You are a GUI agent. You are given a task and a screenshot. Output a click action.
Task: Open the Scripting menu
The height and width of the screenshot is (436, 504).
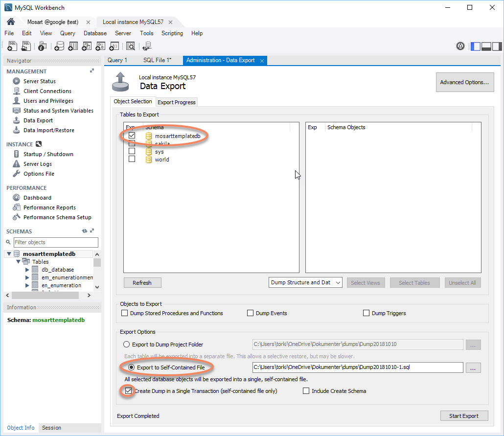pos(172,33)
